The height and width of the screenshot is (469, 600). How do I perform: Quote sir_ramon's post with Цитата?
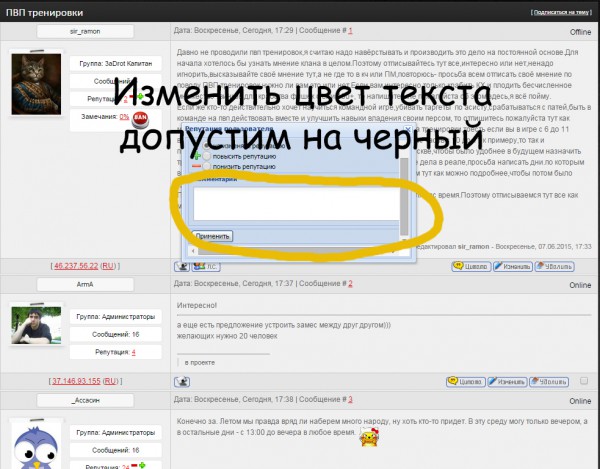point(471,266)
